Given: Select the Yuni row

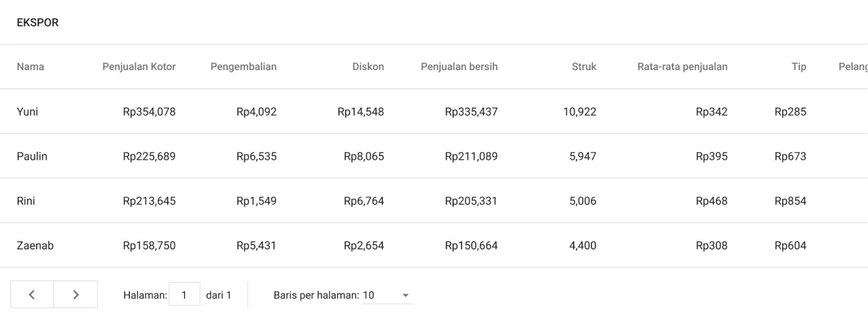Looking at the screenshot, I should (28, 112).
